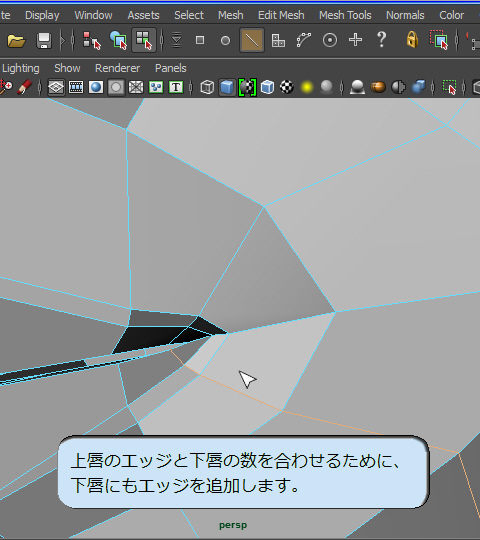Toggle wireframe on shaded cube icon

point(267,87)
